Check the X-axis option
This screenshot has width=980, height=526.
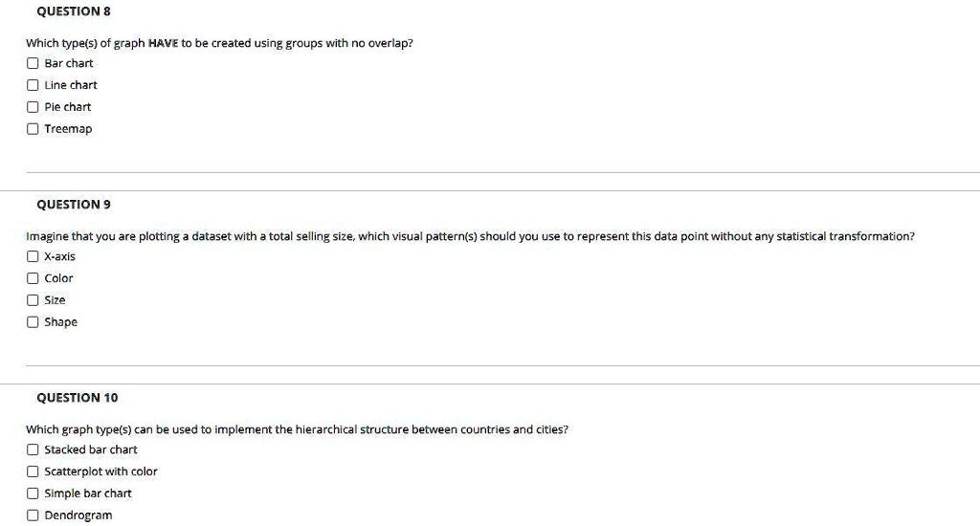[x=33, y=256]
